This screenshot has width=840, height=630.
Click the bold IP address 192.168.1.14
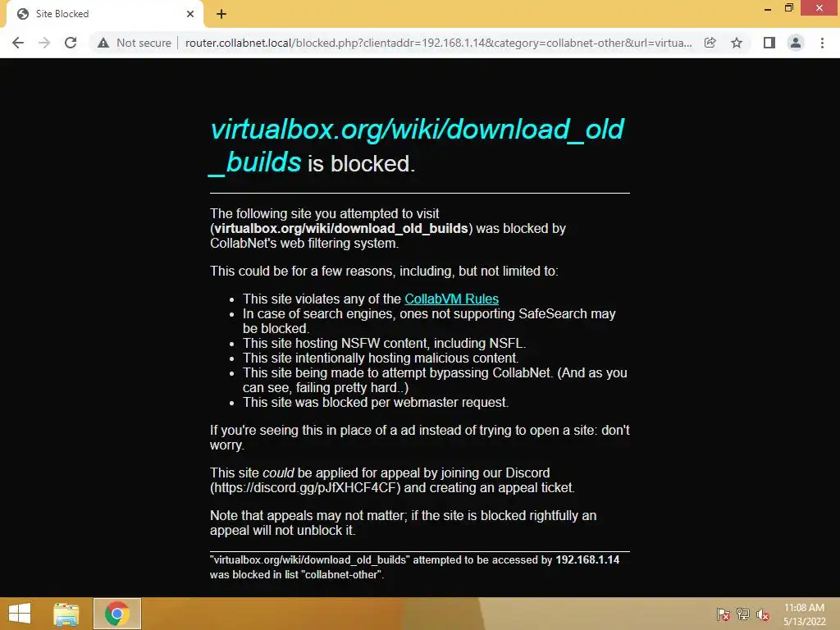[x=587, y=559]
